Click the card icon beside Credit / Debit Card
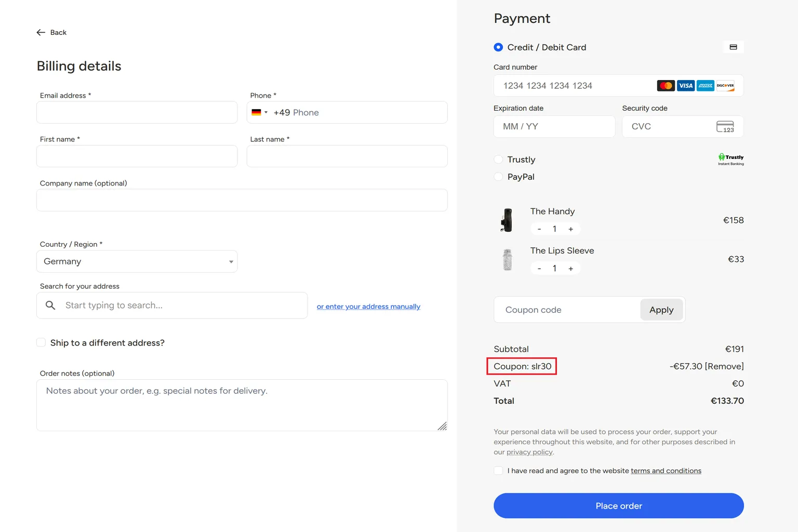Screen dimensions: 798x532 tap(733, 47)
